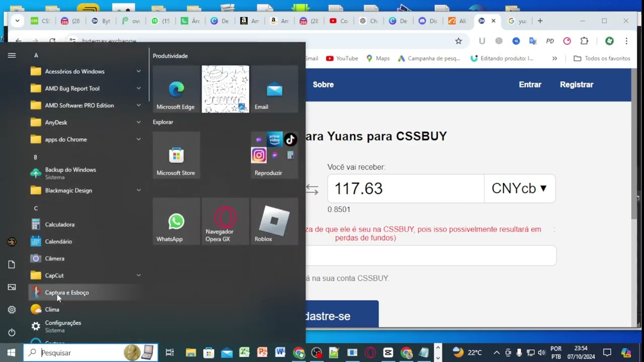Launch the Roblox tile
This screenshot has height=362, width=644.
pyautogui.click(x=274, y=221)
